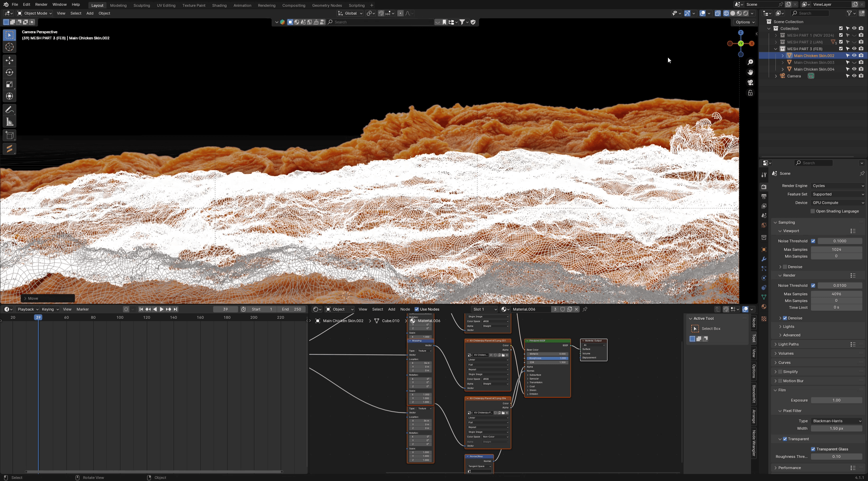Uncheck Transparent Glass option

coord(813,449)
